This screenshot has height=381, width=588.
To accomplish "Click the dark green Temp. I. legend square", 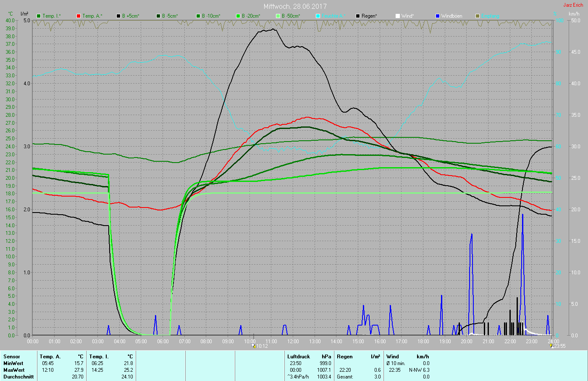I will pos(39,16).
